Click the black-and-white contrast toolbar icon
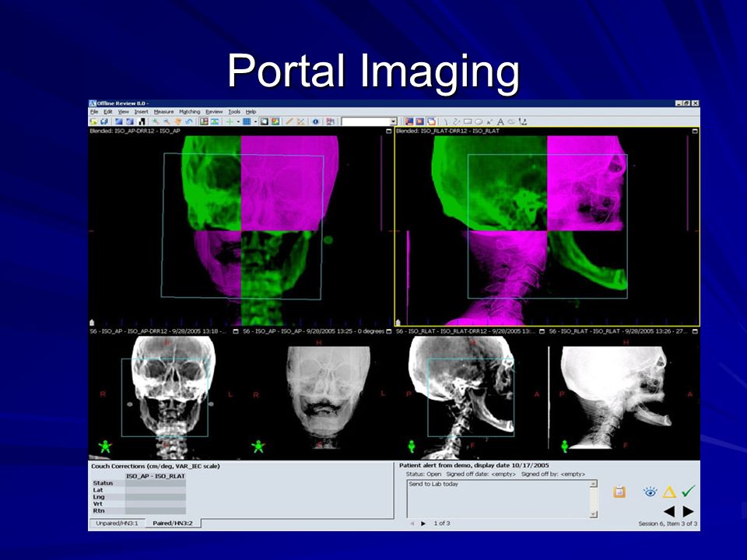The width and height of the screenshot is (747, 560). [x=141, y=121]
